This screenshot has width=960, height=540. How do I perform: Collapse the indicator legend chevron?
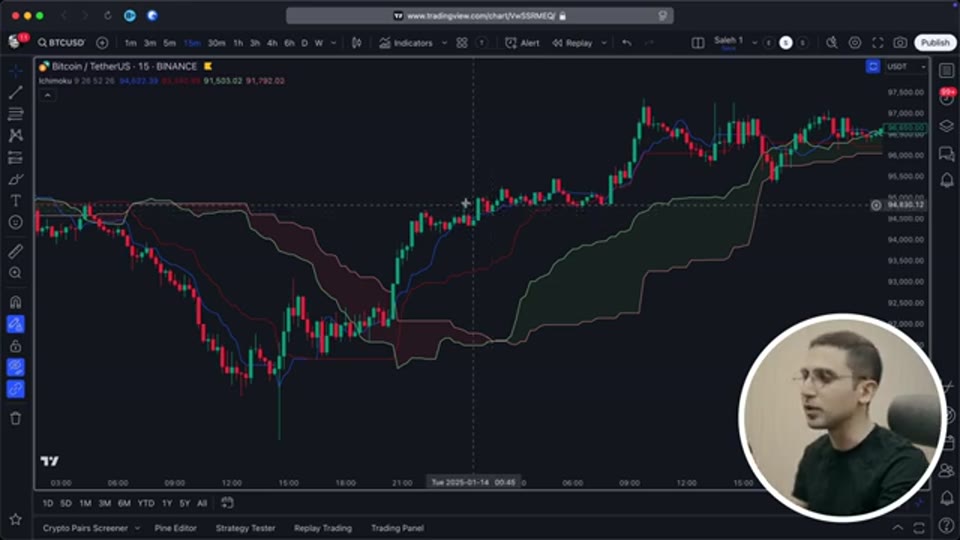tap(48, 95)
